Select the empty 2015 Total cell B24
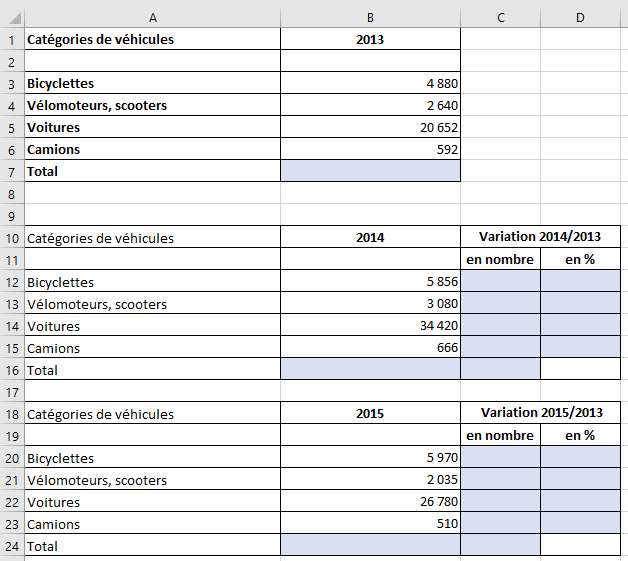Image resolution: width=628 pixels, height=561 pixels. tap(370, 546)
